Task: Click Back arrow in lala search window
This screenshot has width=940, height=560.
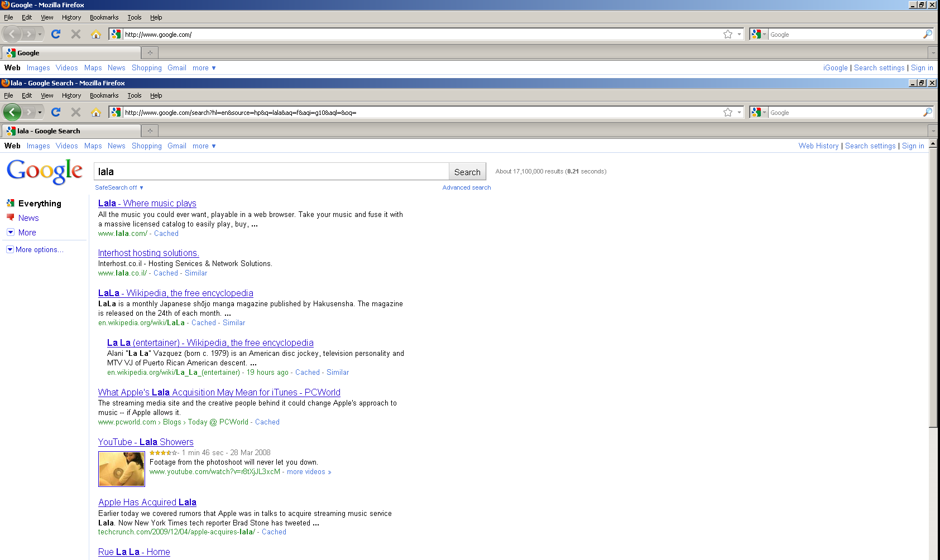Action: pyautogui.click(x=12, y=112)
